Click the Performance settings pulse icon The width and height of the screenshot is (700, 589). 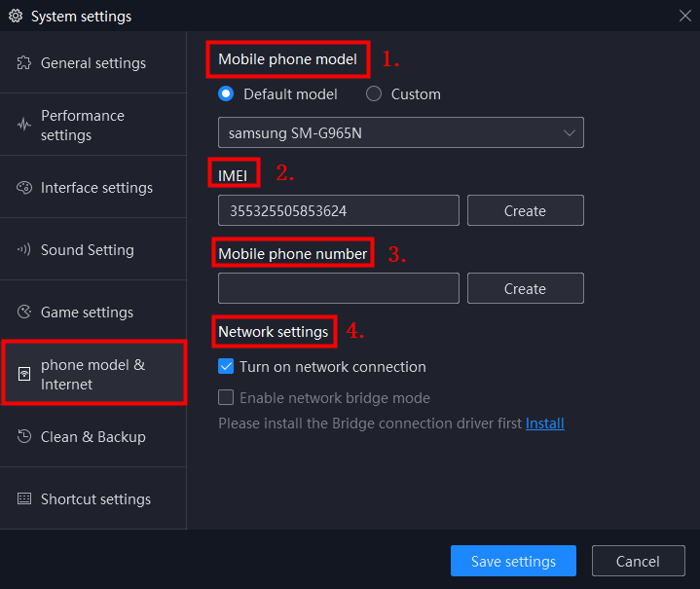coord(24,125)
